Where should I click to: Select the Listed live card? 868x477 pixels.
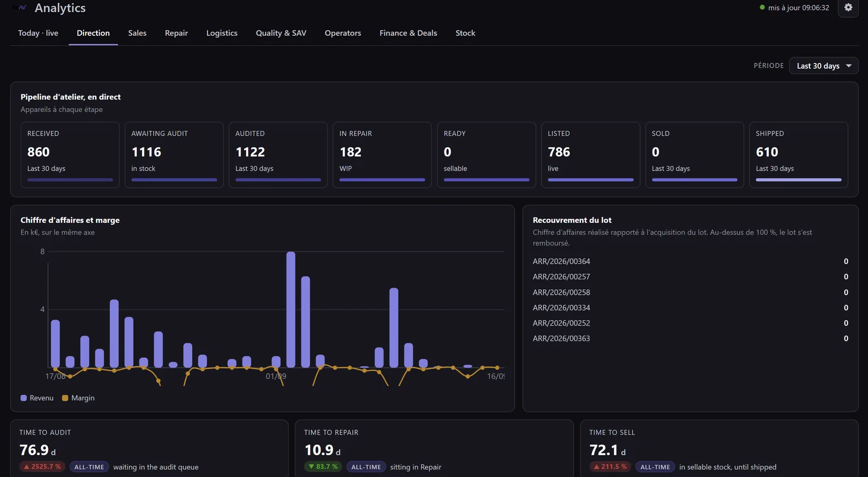pos(590,155)
